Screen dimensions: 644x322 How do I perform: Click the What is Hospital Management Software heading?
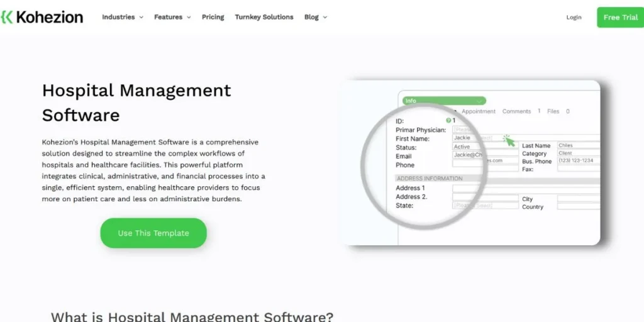192,317
